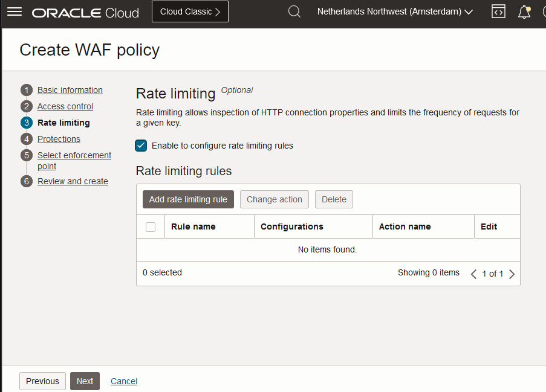
Task: Expand the Netherlands Northwest region dropdown
Action: [395, 12]
